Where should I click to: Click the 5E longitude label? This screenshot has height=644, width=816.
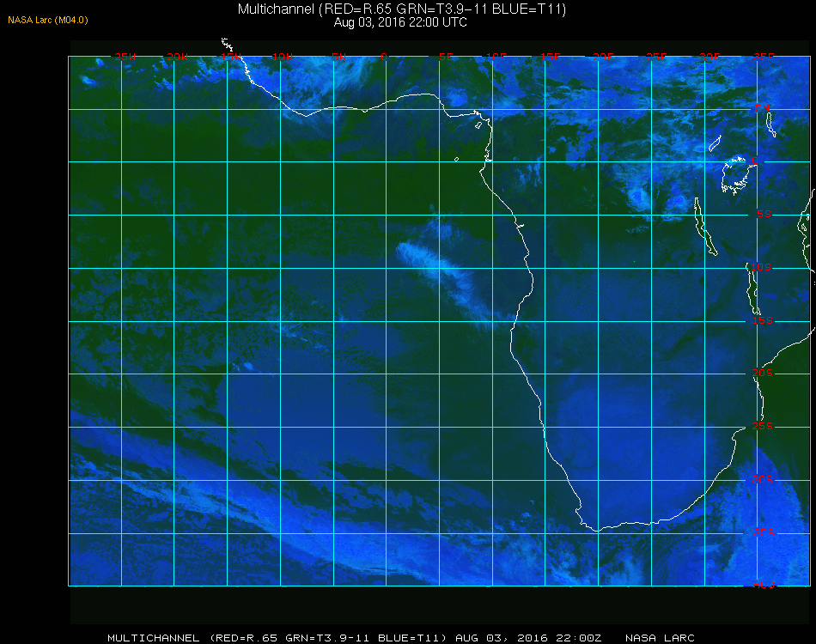(446, 57)
